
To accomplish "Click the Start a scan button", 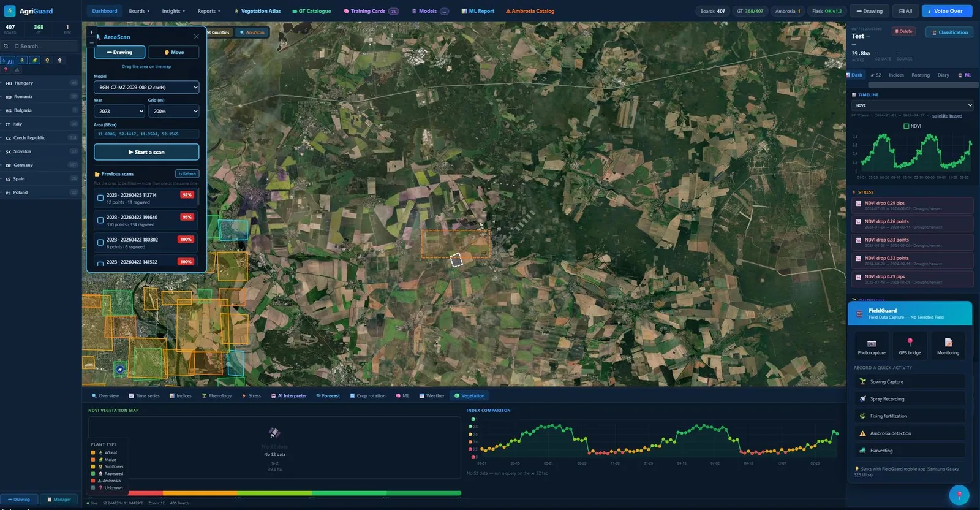I will click(146, 152).
